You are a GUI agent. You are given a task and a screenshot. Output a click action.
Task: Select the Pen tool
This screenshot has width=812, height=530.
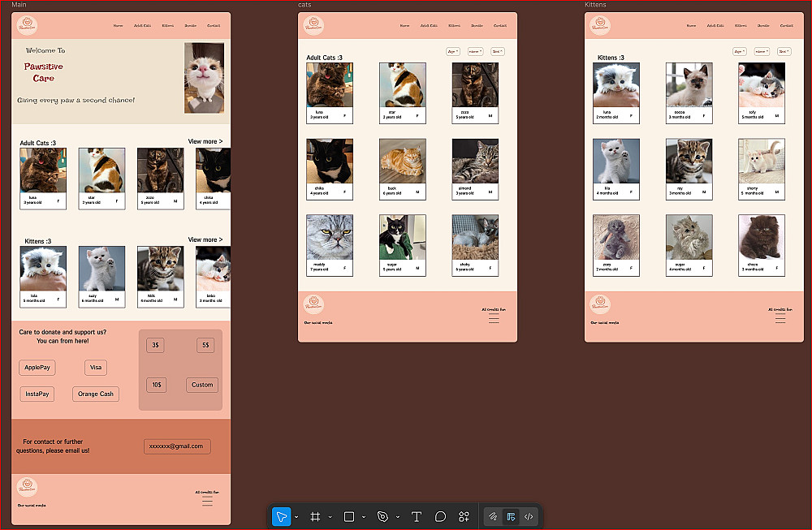382,516
